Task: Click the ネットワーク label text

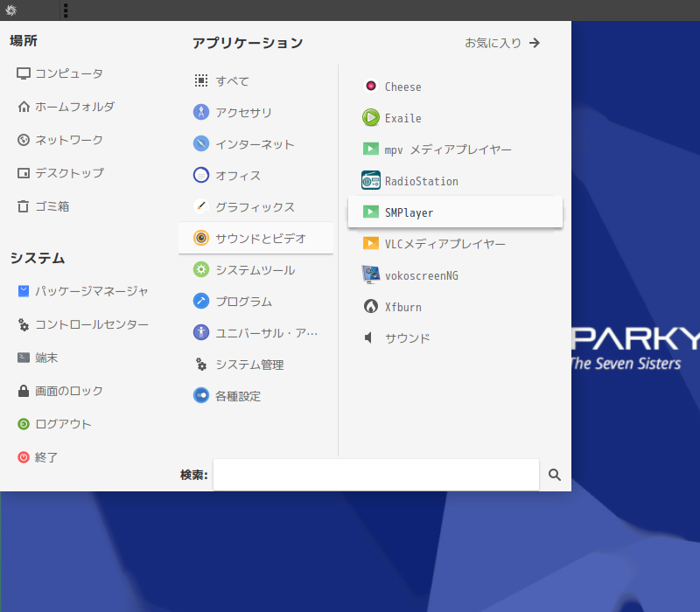Action: pyautogui.click(x=69, y=140)
